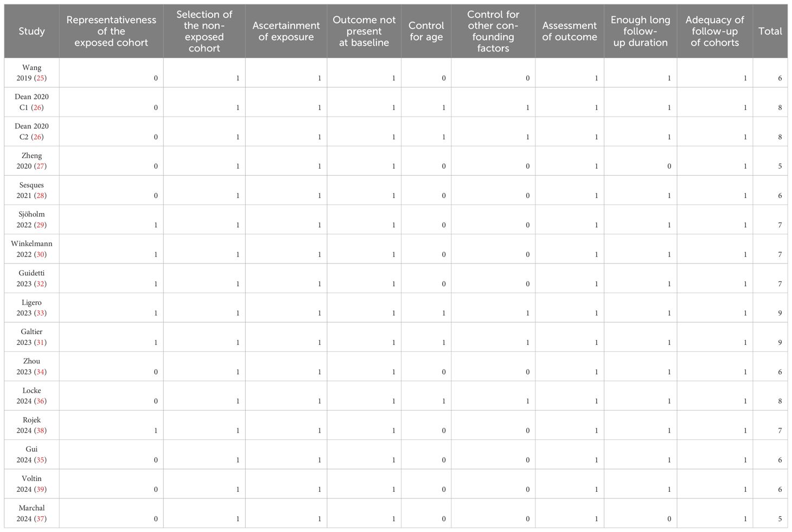Click Representativeness value in Winkelmann 2022 row

coord(156,254)
